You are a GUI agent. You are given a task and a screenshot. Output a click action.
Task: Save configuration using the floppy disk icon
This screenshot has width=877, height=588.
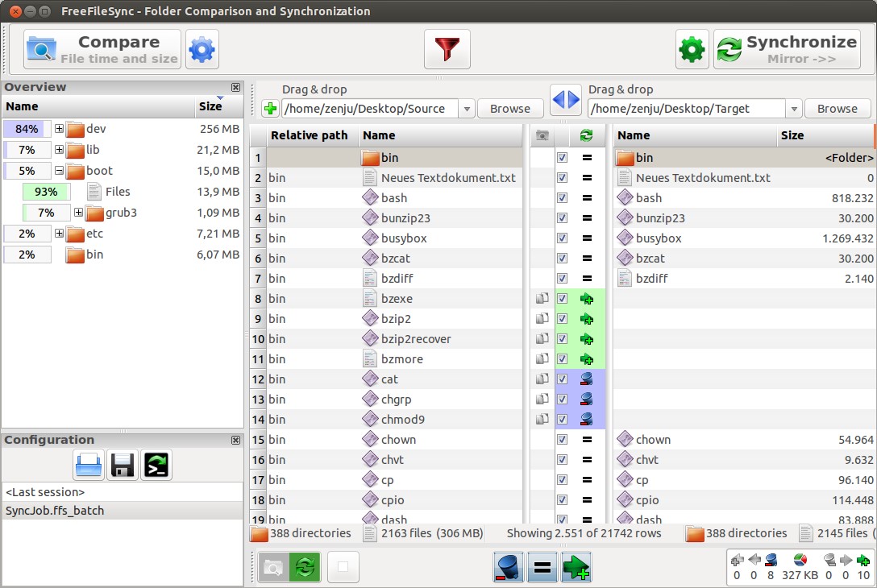coord(123,465)
